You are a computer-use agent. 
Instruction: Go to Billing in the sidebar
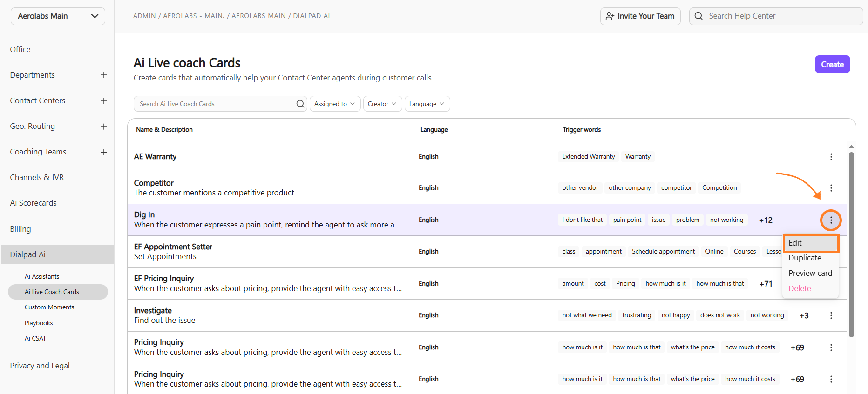pos(20,229)
